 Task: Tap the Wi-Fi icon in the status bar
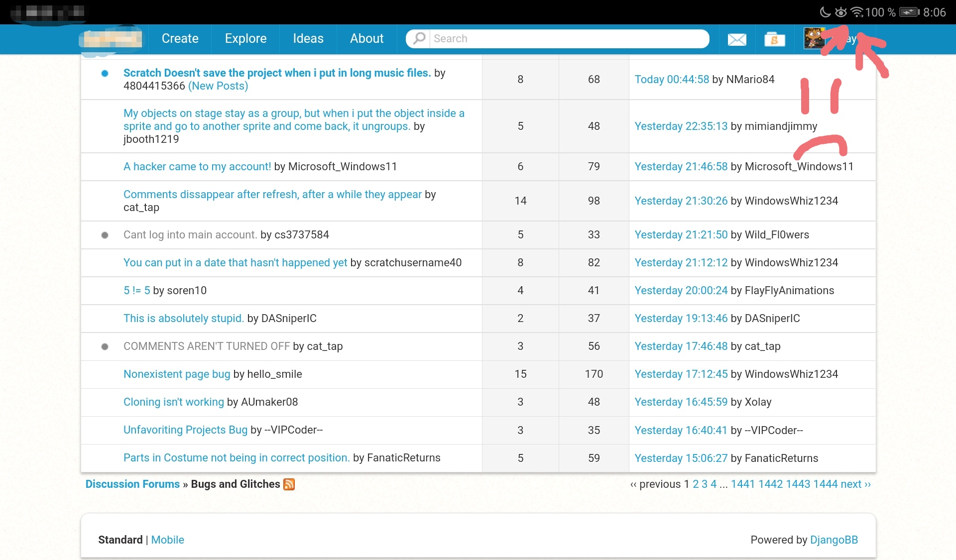(856, 11)
